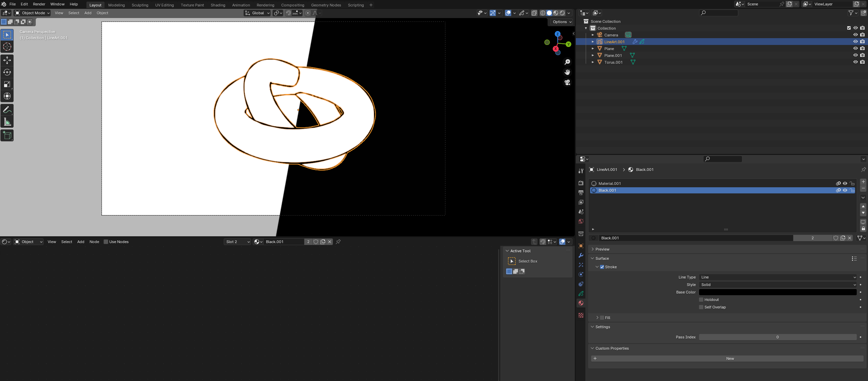
Task: Open the World properties tab
Action: 581,221
